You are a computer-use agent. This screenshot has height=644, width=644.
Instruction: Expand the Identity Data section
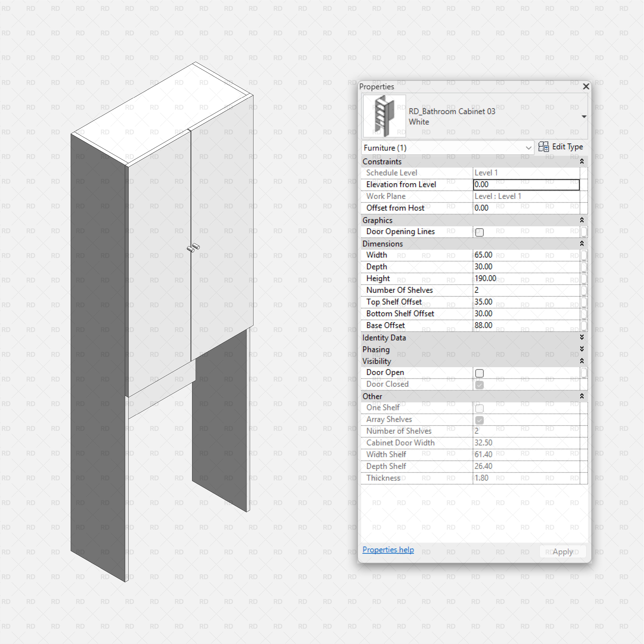click(582, 337)
